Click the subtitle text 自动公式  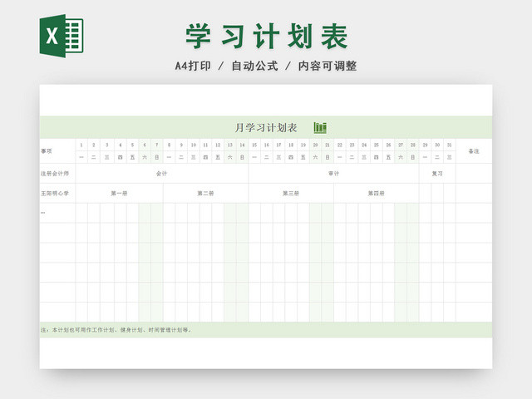[x=254, y=66]
